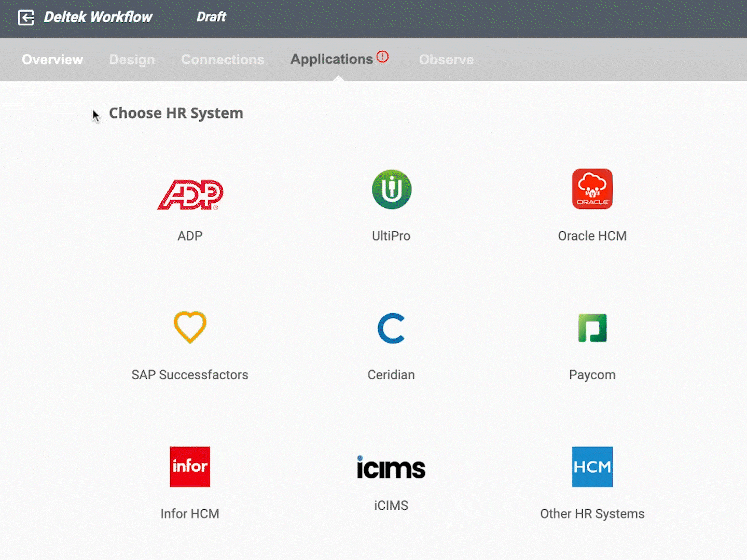Open the Observe tab

(446, 60)
